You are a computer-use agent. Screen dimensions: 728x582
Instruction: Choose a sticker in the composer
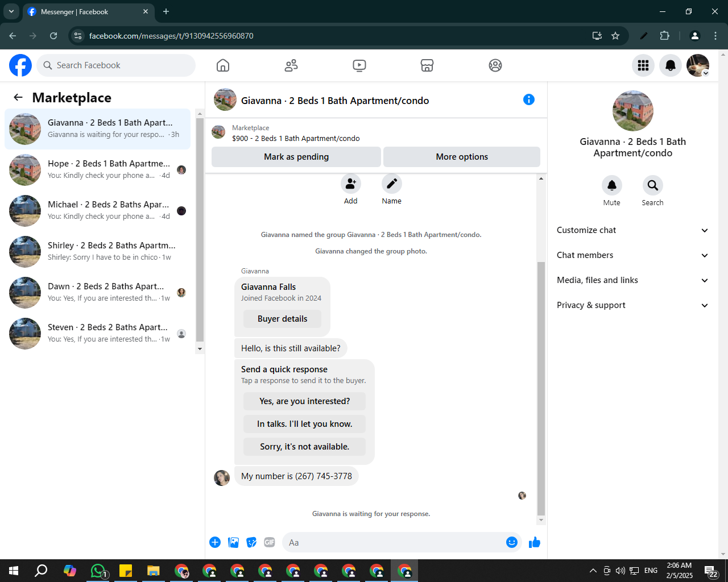click(251, 542)
